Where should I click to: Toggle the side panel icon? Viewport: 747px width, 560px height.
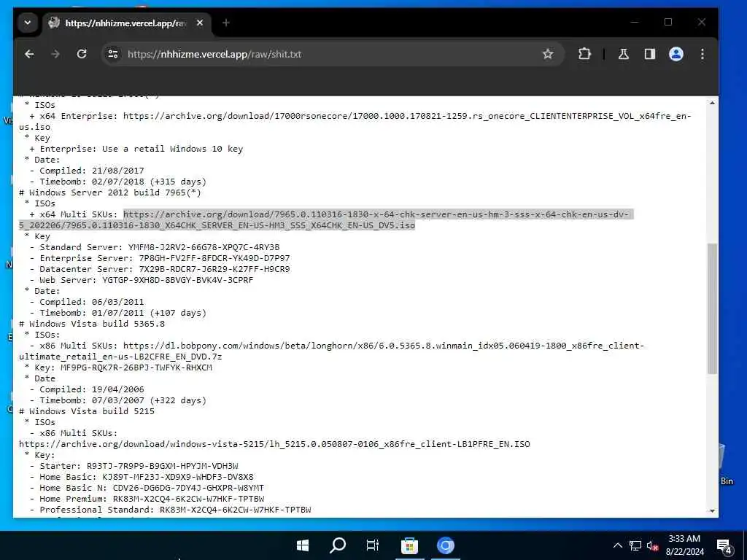tap(650, 54)
